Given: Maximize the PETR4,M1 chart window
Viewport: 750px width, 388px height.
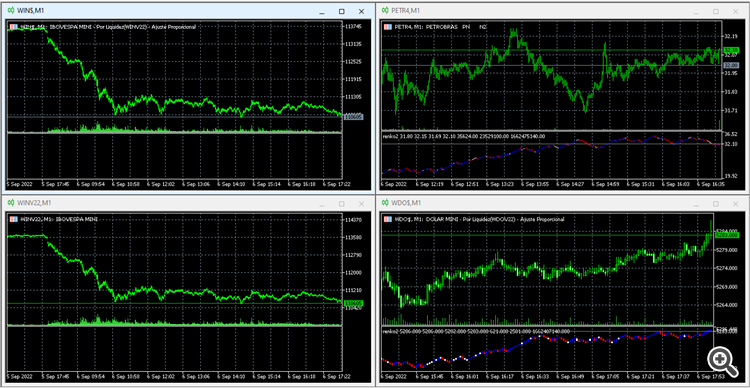Looking at the screenshot, I should [x=716, y=11].
